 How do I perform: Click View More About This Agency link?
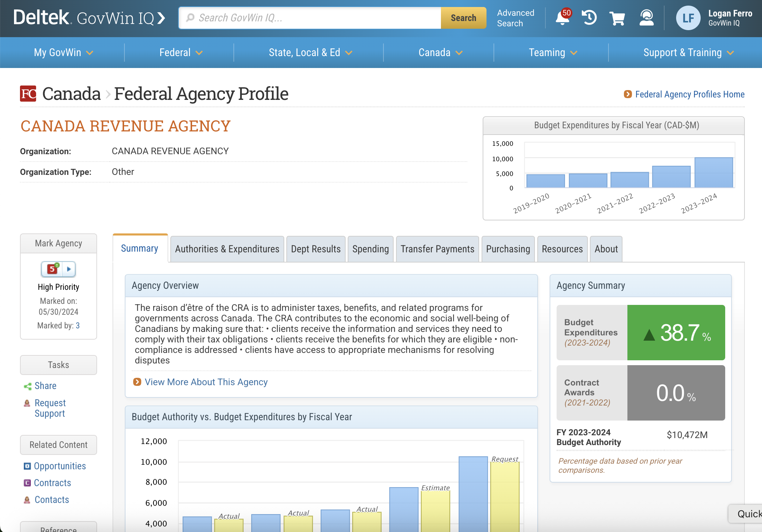coord(206,382)
